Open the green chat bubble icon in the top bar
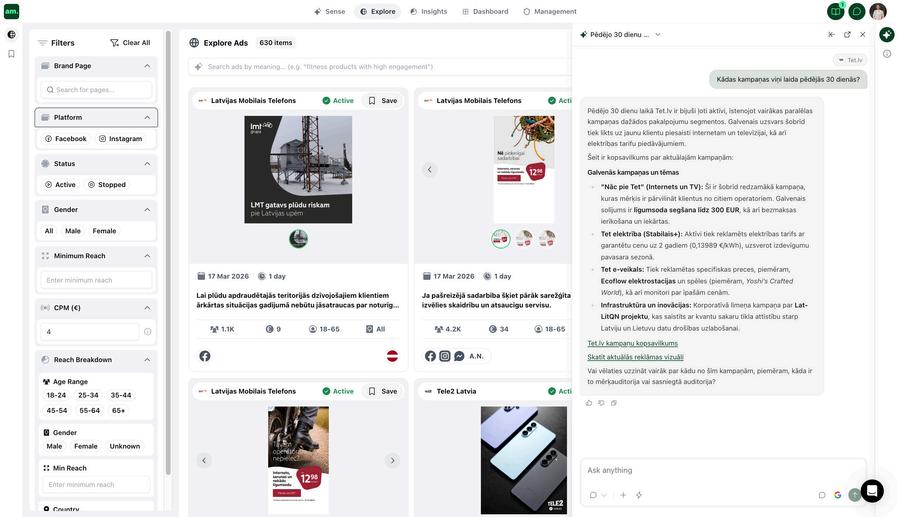897x517 pixels. [856, 11]
